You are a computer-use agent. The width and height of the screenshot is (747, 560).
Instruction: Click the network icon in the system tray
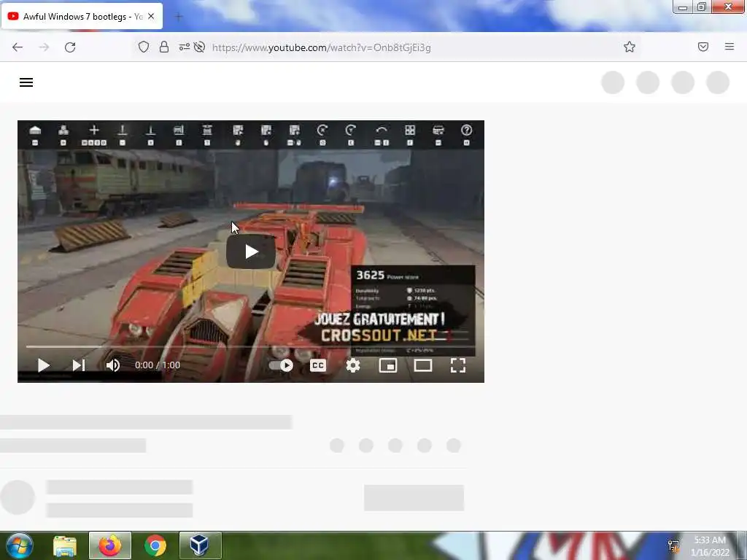[673, 545]
